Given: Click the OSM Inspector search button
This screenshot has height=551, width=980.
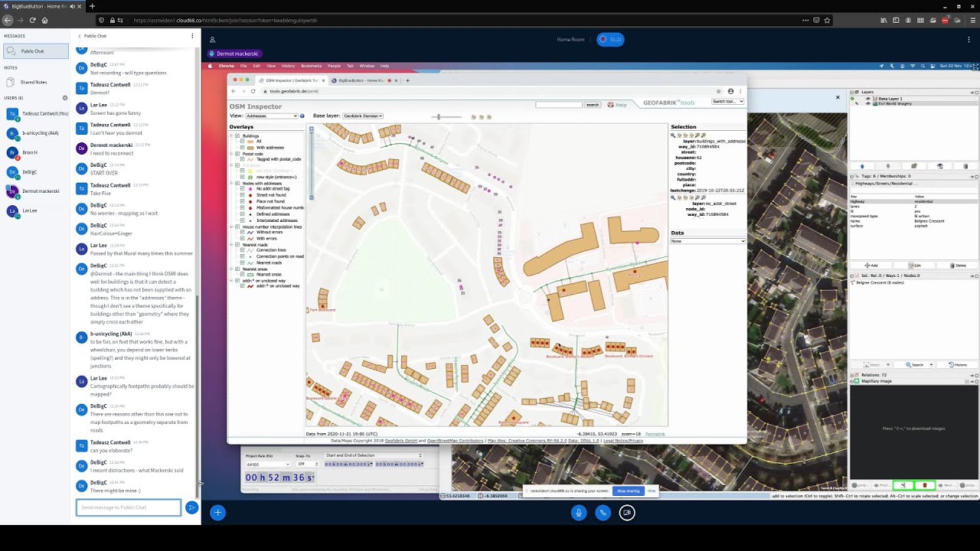Looking at the screenshot, I should tap(592, 105).
